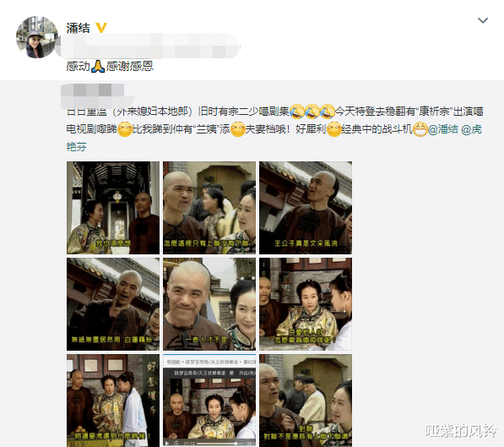
Task: Click the 潘结 username at top
Action: pos(79,28)
